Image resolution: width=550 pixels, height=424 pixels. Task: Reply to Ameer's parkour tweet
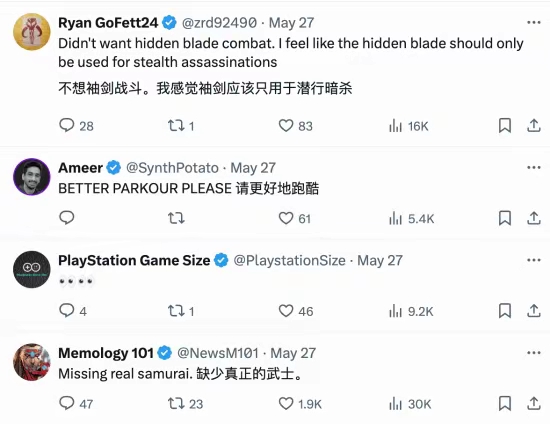pyautogui.click(x=67, y=218)
